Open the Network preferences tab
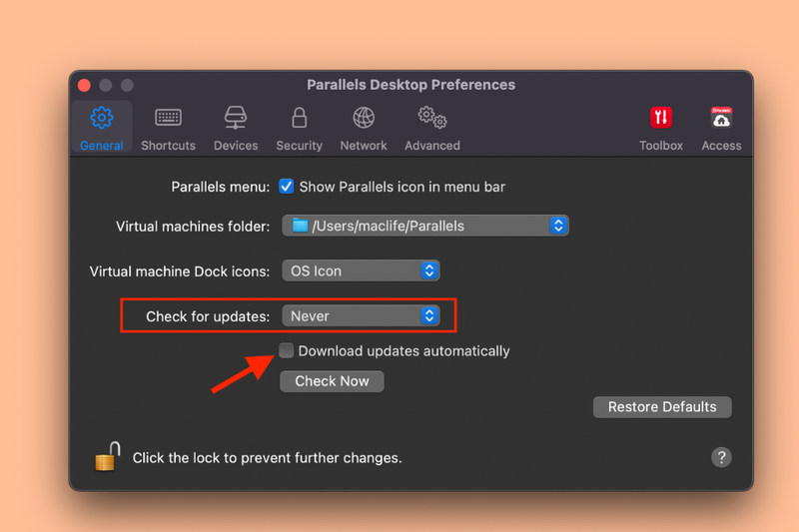 pyautogui.click(x=364, y=128)
